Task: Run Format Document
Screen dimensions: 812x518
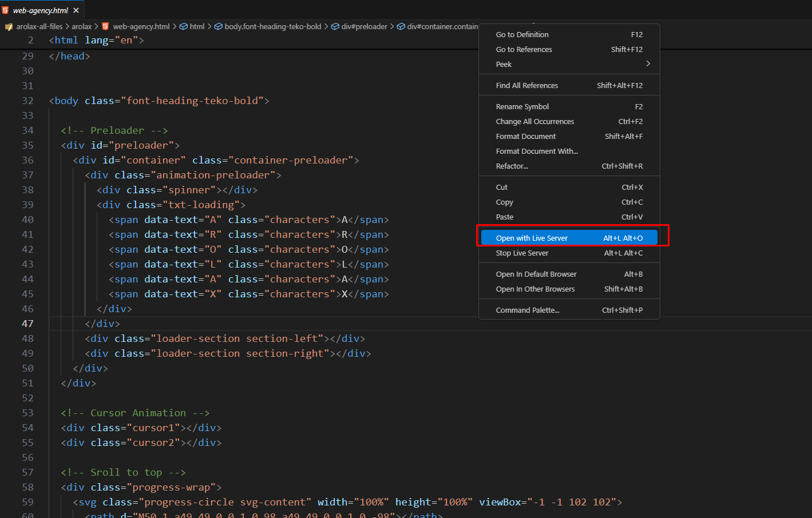Action: pyautogui.click(x=569, y=136)
